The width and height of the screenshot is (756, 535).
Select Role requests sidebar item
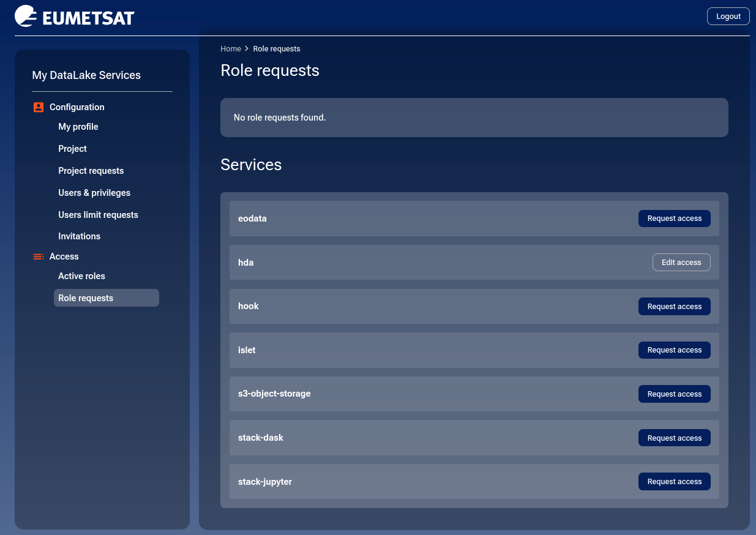tap(107, 298)
